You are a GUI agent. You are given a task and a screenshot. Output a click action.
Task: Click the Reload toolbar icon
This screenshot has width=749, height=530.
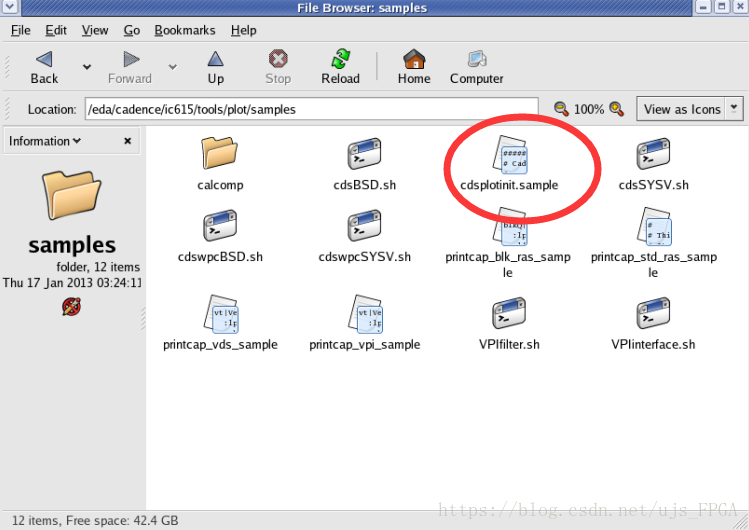click(x=341, y=67)
